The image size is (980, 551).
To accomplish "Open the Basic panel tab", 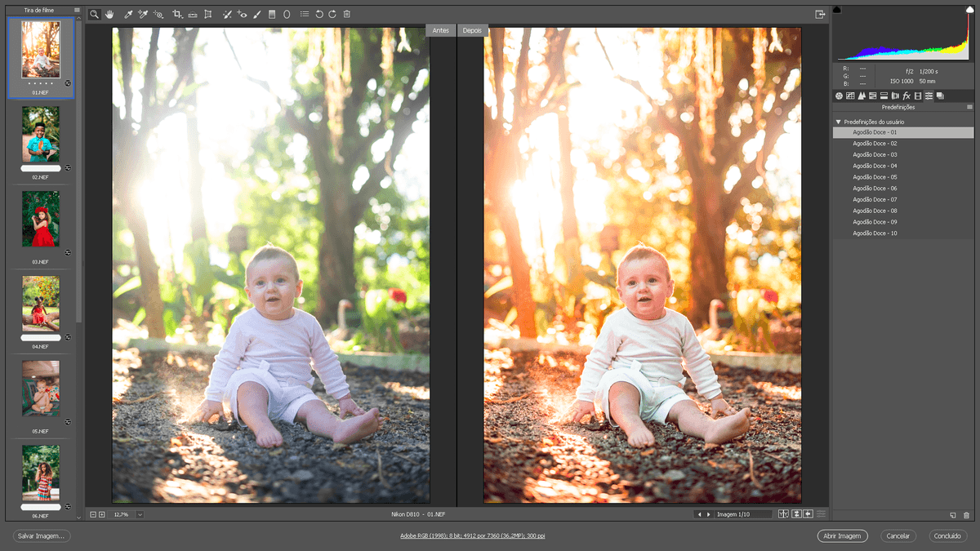I will (839, 96).
